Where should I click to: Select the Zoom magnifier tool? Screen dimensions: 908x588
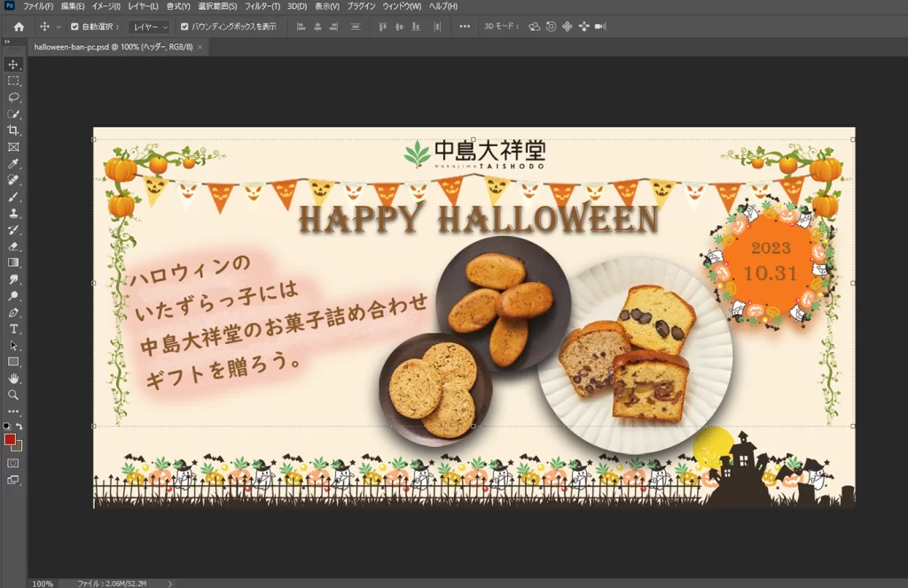pos(13,395)
